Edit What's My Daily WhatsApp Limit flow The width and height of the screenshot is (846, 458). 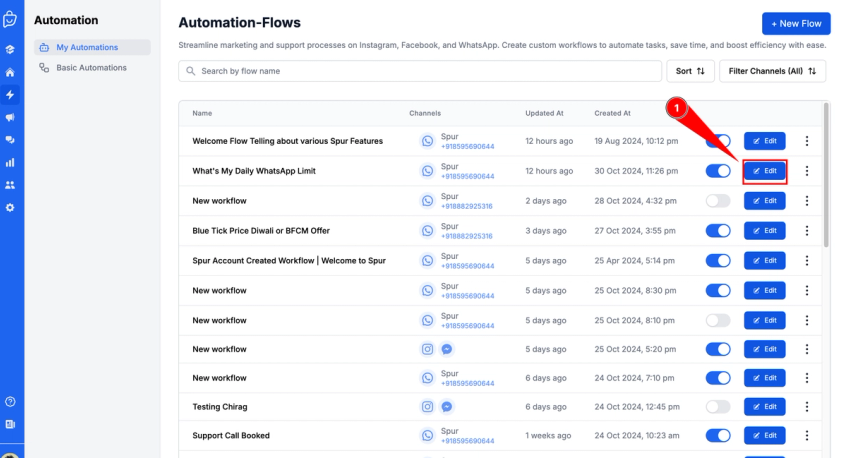pos(765,171)
